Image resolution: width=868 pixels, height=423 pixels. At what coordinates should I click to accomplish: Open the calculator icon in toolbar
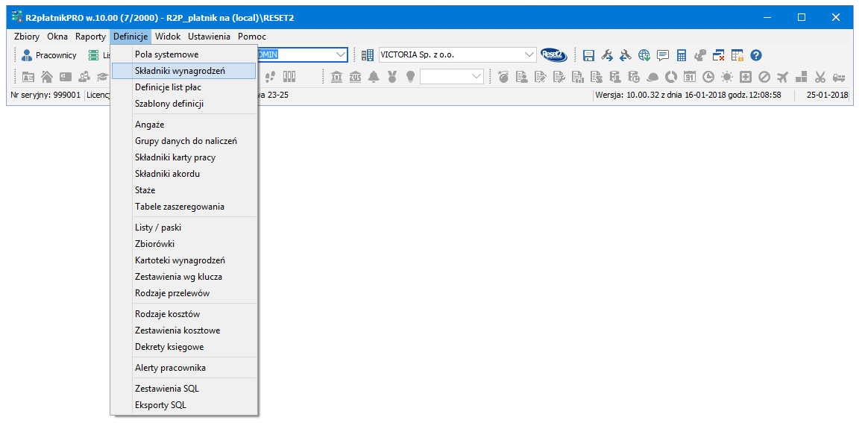tap(682, 55)
